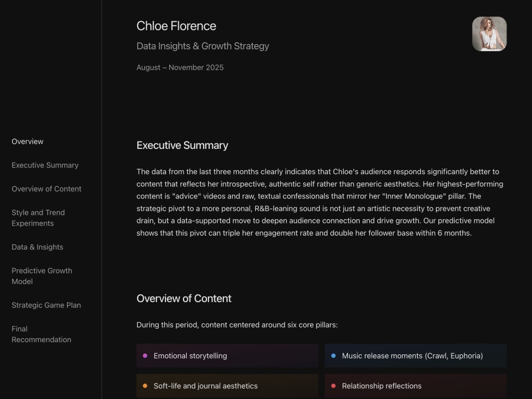
Task: Select the Overview sidebar item
Action: [28, 142]
